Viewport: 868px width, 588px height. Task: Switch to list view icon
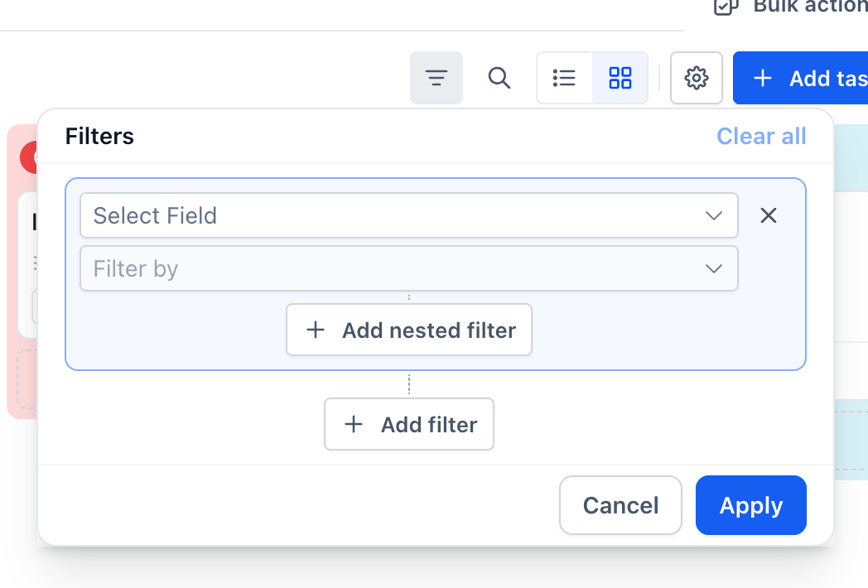click(564, 78)
